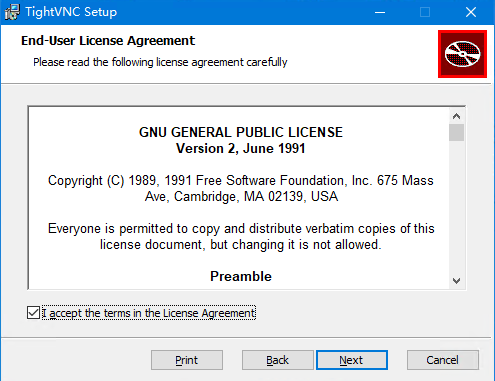Click the license text scrollbar thumb

[x=456, y=132]
